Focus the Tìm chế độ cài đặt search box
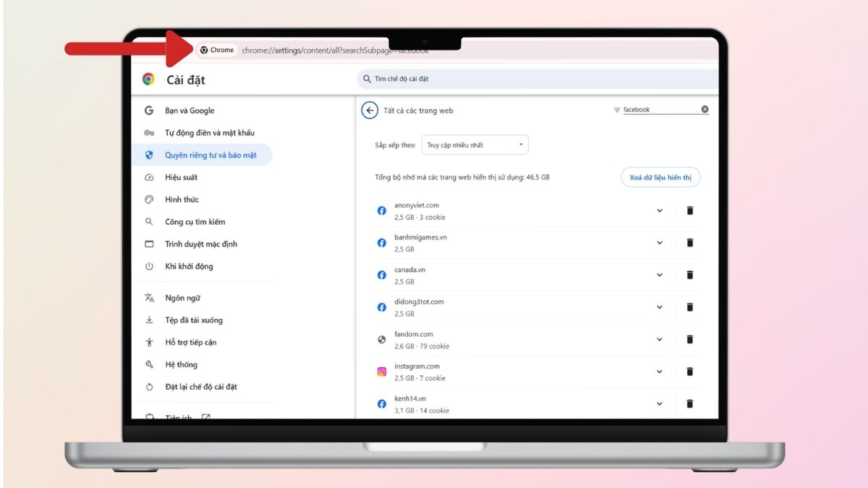The height and width of the screenshot is (488, 868). point(538,79)
